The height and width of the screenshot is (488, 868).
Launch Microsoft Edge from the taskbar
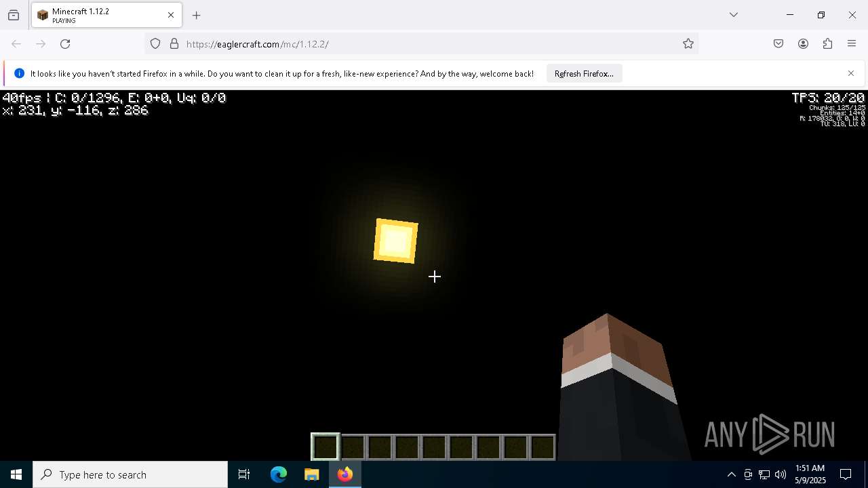coord(279,474)
